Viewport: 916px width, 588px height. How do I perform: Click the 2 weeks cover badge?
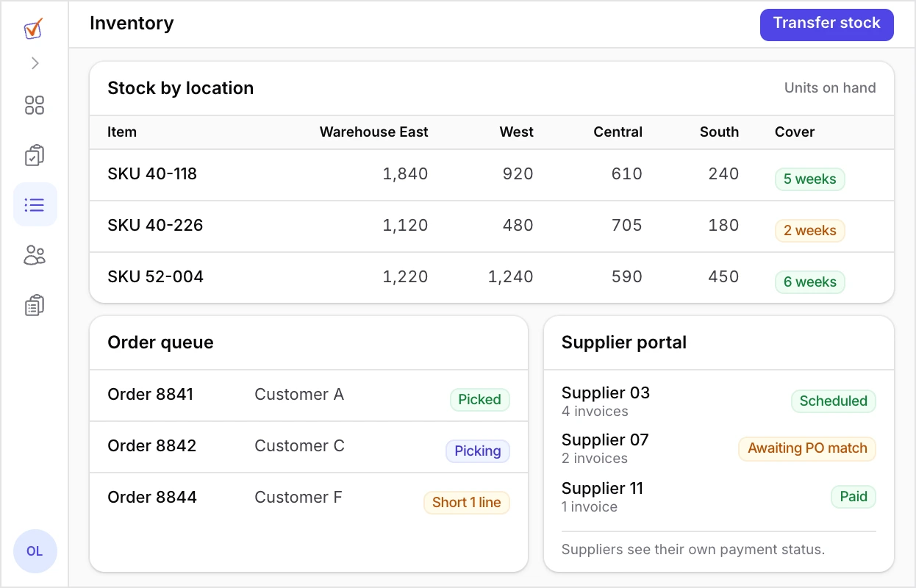[x=810, y=231]
